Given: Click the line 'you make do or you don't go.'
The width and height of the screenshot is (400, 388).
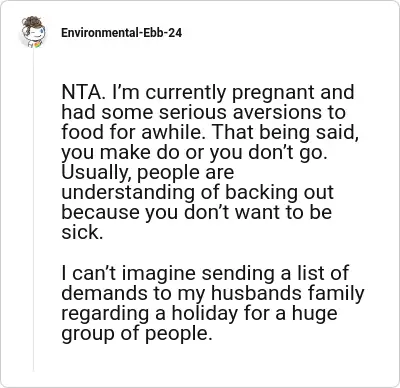Looking at the screenshot, I should pyautogui.click(x=195, y=153).
